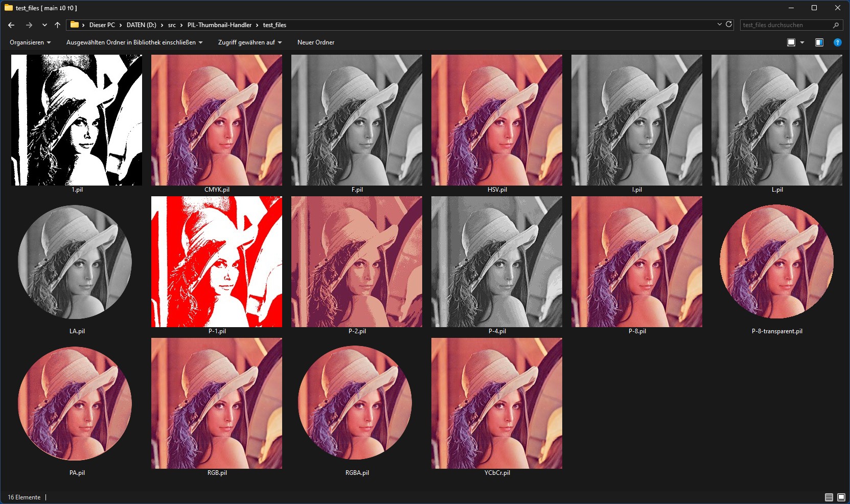
Task: Select the L.pil thumbnail
Action: coord(777,120)
